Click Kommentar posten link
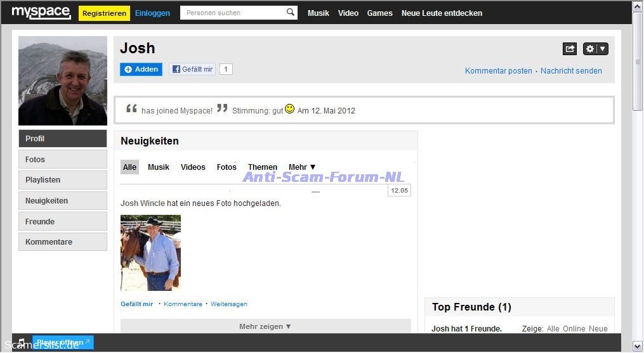Image resolution: width=644 pixels, height=353 pixels. (498, 71)
